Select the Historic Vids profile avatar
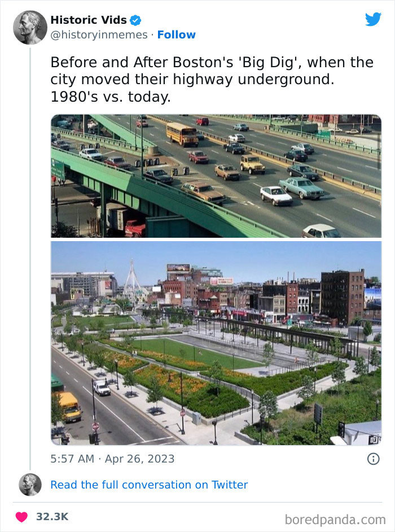This screenshot has width=395, height=532. pyautogui.click(x=29, y=27)
